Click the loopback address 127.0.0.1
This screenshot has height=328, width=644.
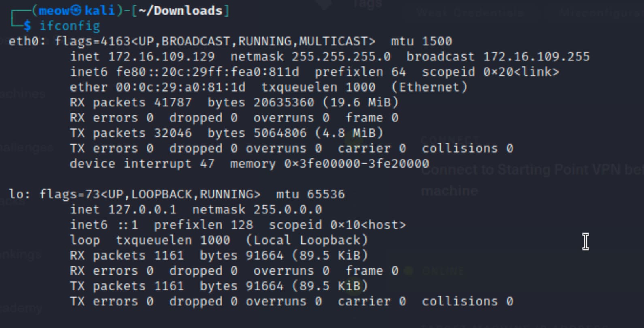click(x=142, y=210)
